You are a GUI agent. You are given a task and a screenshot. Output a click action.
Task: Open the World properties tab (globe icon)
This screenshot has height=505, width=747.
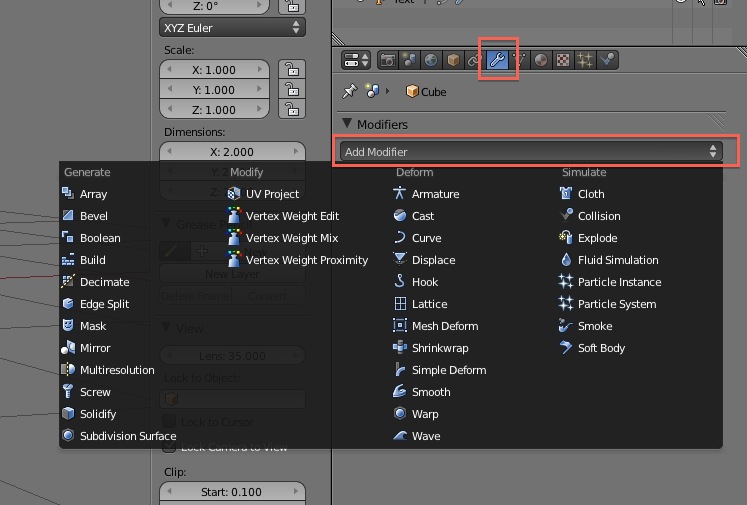click(x=431, y=60)
